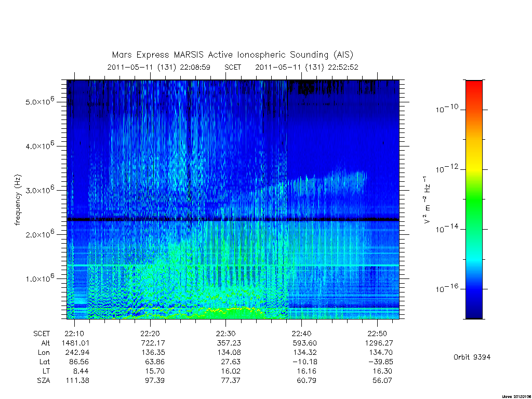Select the time tick '22:40'

tap(302, 334)
